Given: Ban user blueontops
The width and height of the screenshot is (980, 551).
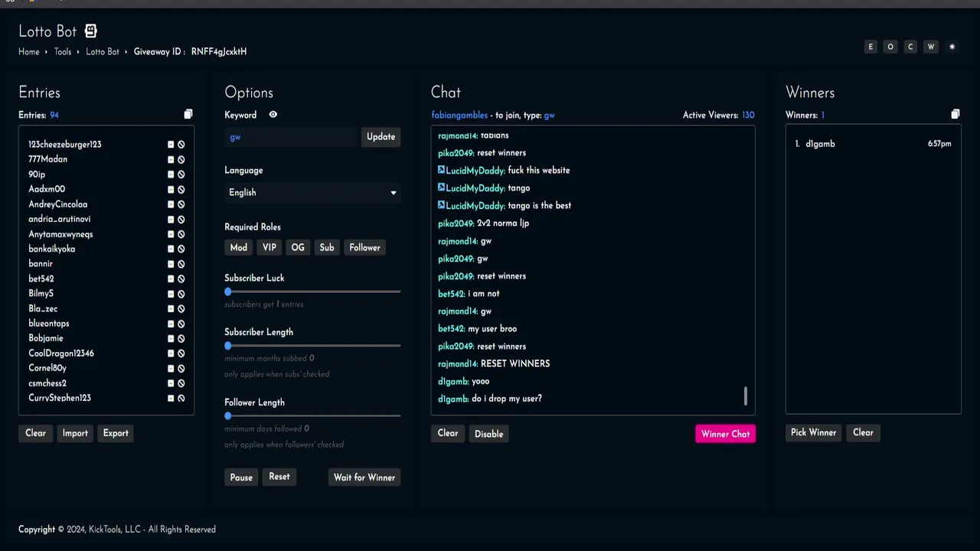Looking at the screenshot, I should (x=181, y=324).
